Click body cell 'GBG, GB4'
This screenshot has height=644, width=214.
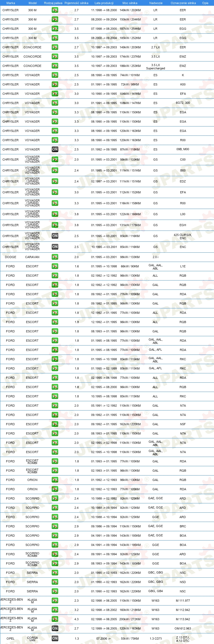[155, 591]
